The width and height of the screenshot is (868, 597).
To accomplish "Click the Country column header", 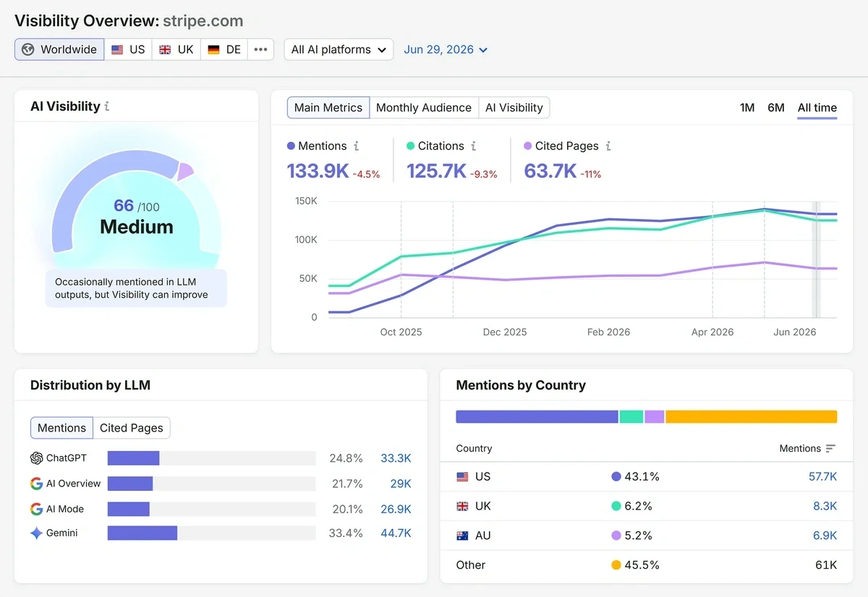I will [474, 449].
